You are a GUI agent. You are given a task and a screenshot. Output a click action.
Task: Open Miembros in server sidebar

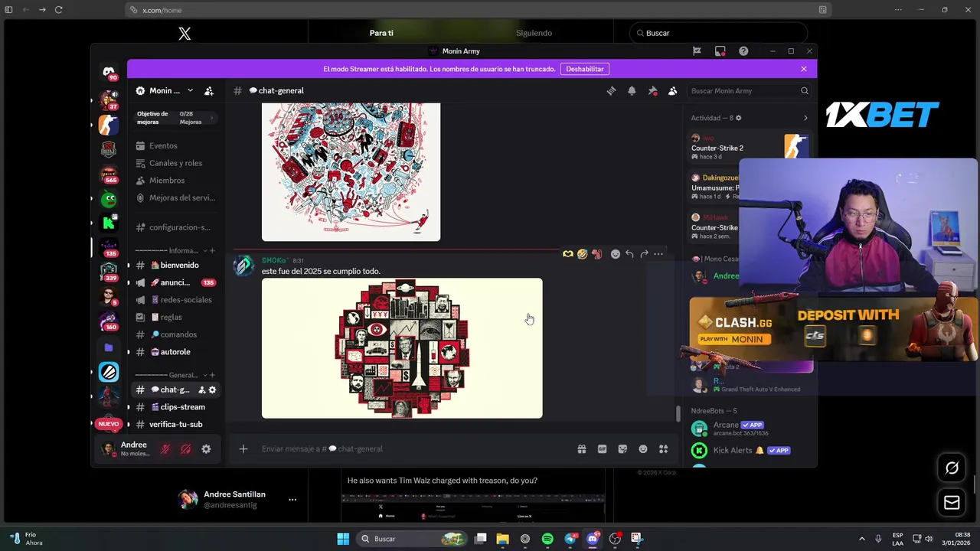(x=175, y=181)
